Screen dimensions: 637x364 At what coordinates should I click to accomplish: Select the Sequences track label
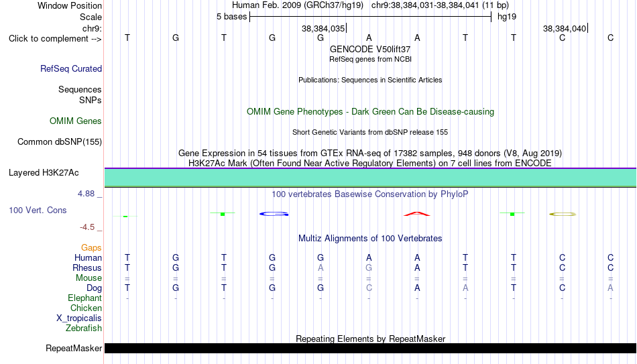point(80,89)
